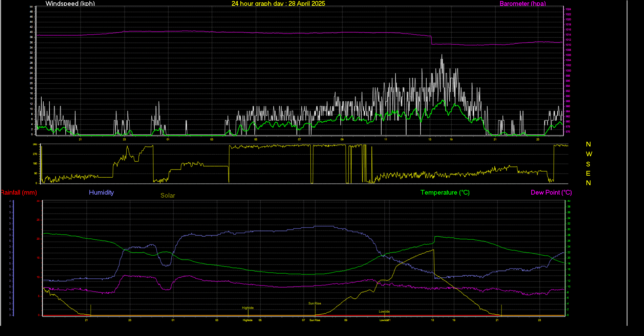Screen dimensions: 644x336
Task: Click the Windspeed (kph) axis label
Action: tap(70, 4)
